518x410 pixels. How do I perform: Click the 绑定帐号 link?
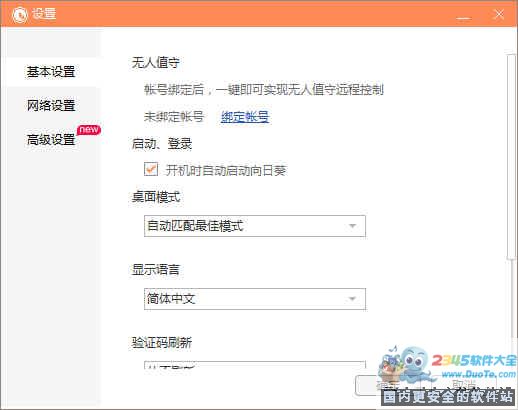pyautogui.click(x=245, y=117)
